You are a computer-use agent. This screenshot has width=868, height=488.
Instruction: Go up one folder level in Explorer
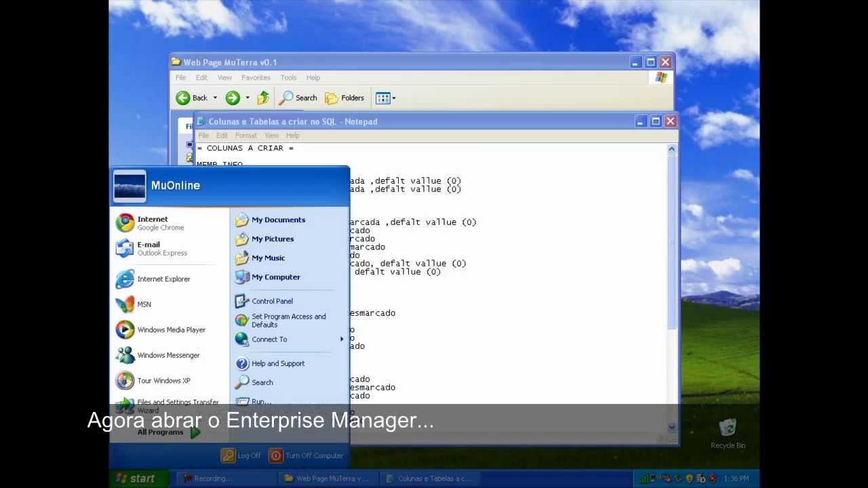263,98
